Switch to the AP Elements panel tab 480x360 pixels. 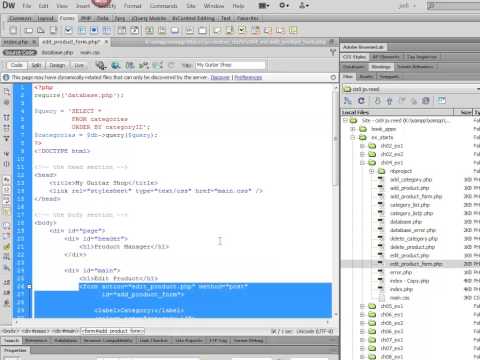386,57
